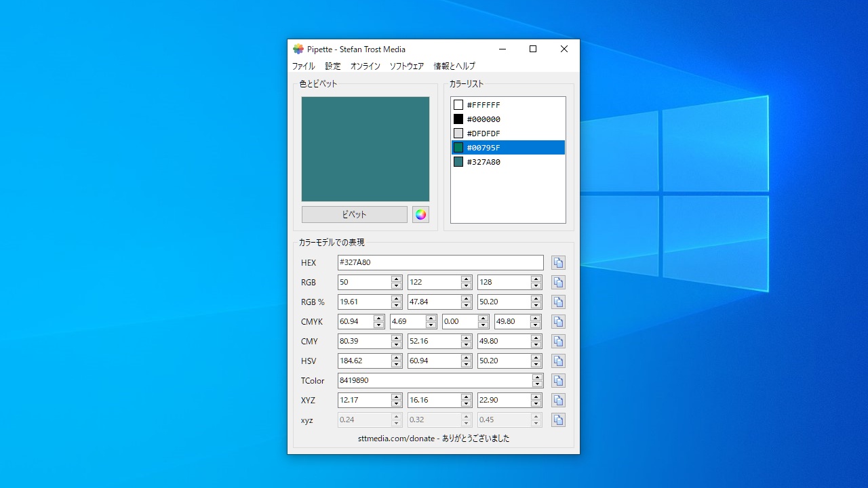This screenshot has width=868, height=488.
Task: Open the オンライン menu
Action: click(x=366, y=66)
